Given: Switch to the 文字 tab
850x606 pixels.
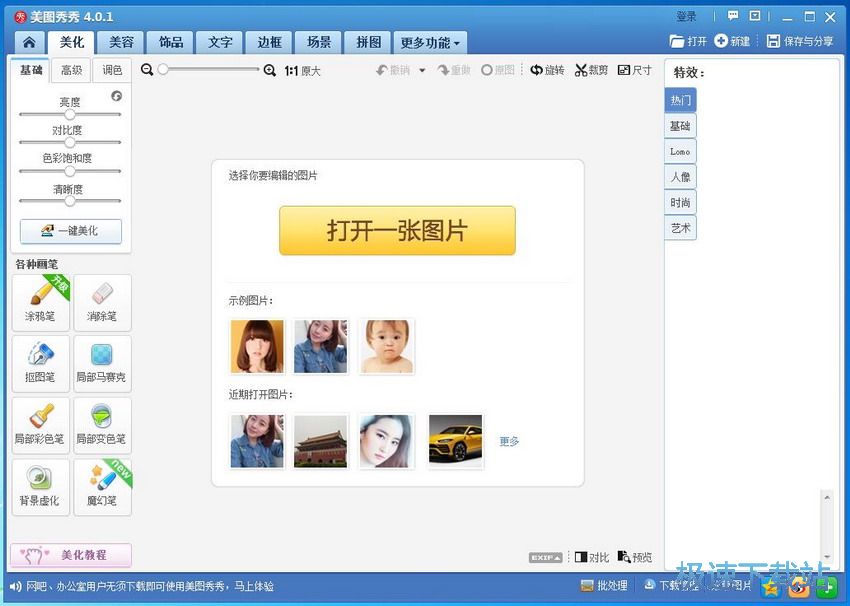Looking at the screenshot, I should pyautogui.click(x=221, y=42).
